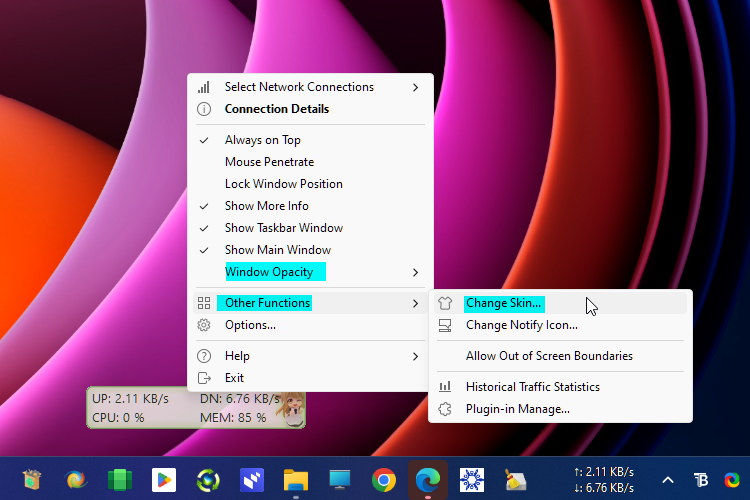750x500 pixels.
Task: Toggle Always on Top option
Action: point(310,140)
